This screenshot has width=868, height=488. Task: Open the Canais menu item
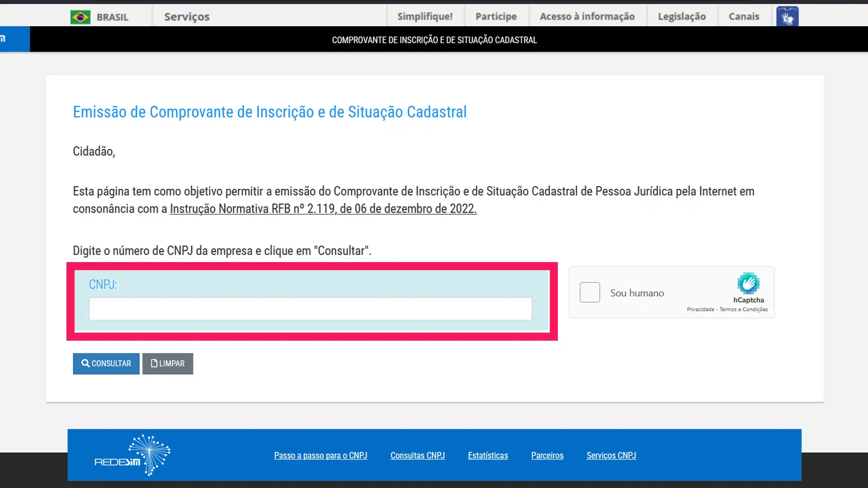coord(744,16)
